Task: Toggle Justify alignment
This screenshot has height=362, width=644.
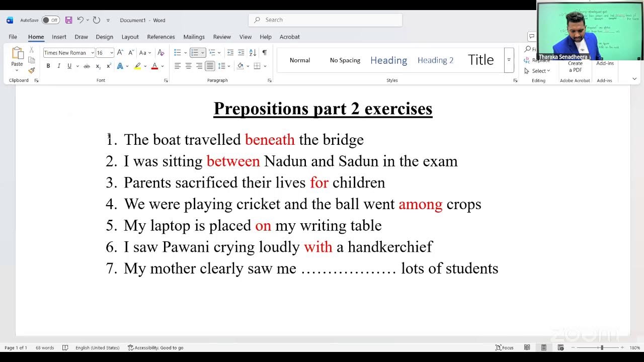Action: tap(210, 66)
